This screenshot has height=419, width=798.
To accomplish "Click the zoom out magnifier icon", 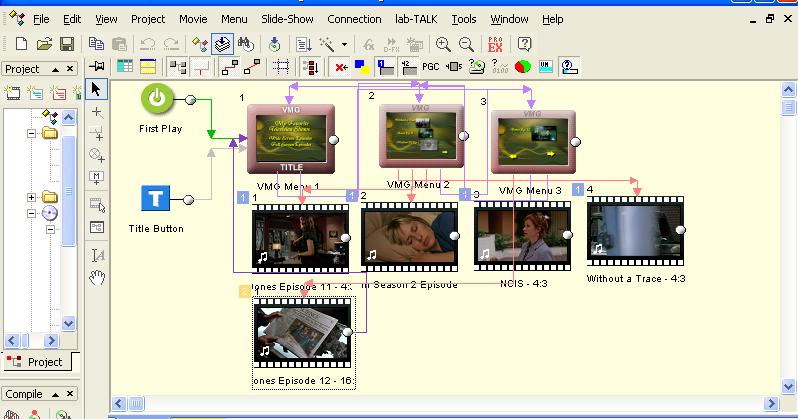I will tap(466, 44).
